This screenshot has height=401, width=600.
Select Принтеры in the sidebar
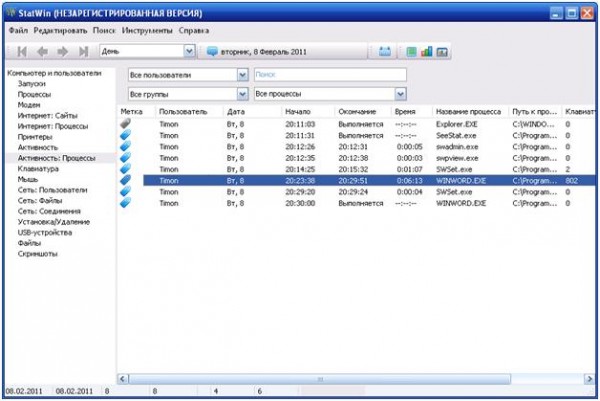[x=35, y=137]
